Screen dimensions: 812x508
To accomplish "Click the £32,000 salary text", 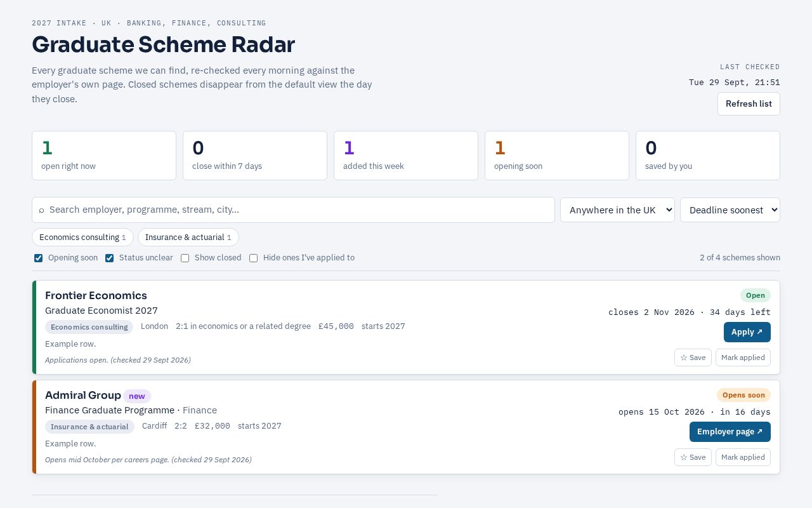I will pyautogui.click(x=213, y=426).
